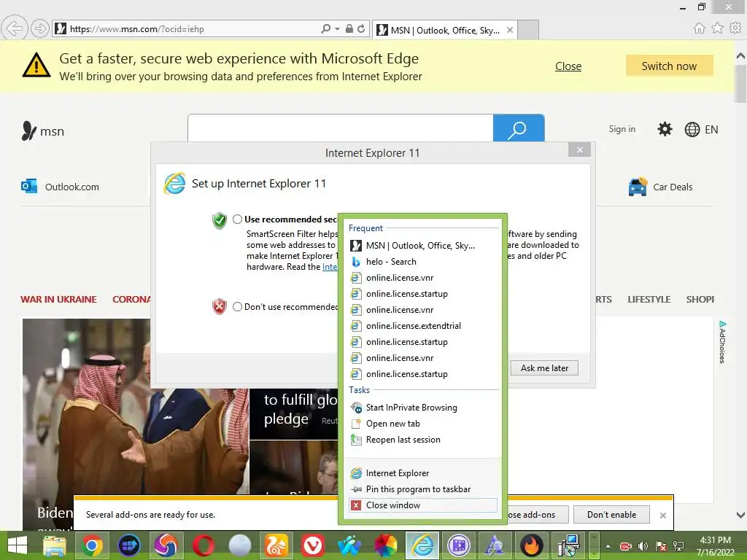747x560 pixels.
Task: Open IE Favorites star icon
Action: (x=718, y=28)
